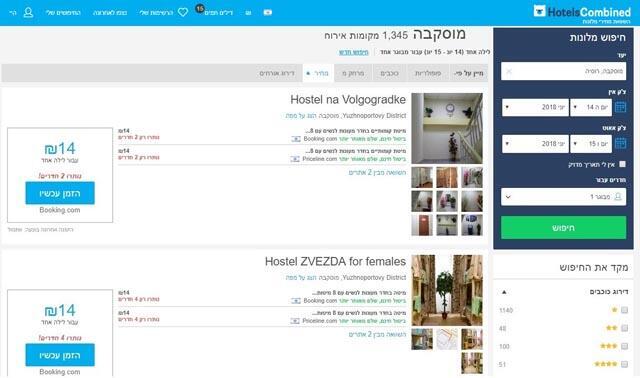640x378 pixels.
Task: Open the check-out month dropdown 2018
Action: [x=535, y=144]
